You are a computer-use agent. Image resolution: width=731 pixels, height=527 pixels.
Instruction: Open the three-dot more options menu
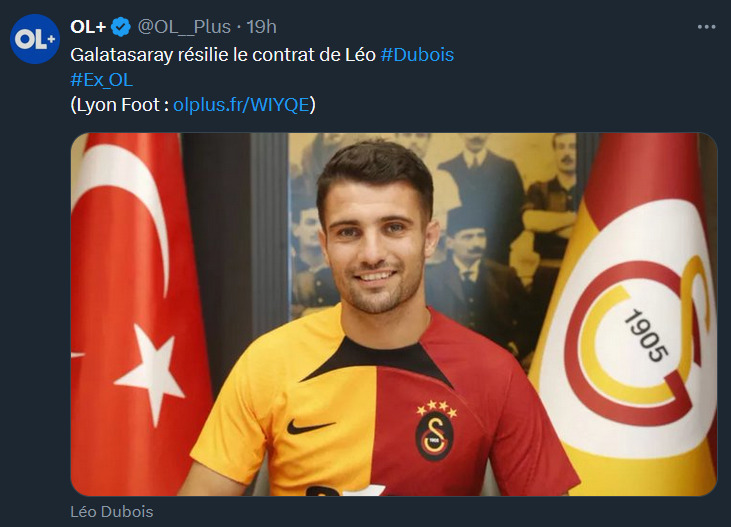706,27
